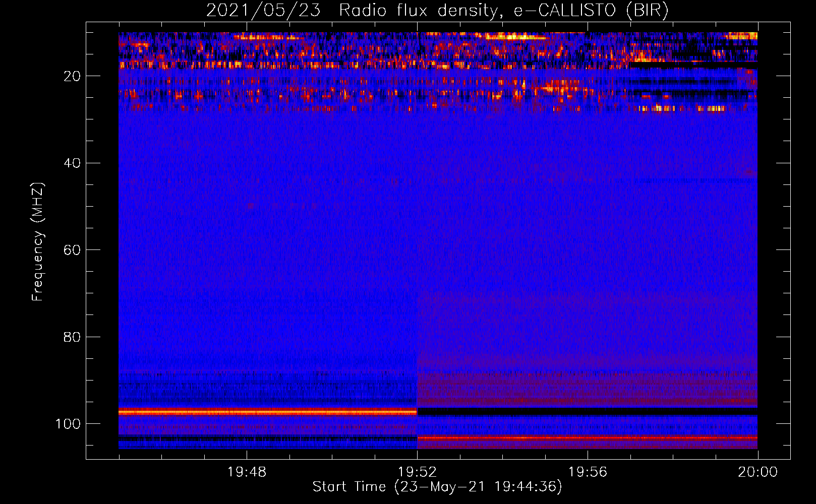Click the 60 MHz frequency tick label

pyautogui.click(x=72, y=250)
